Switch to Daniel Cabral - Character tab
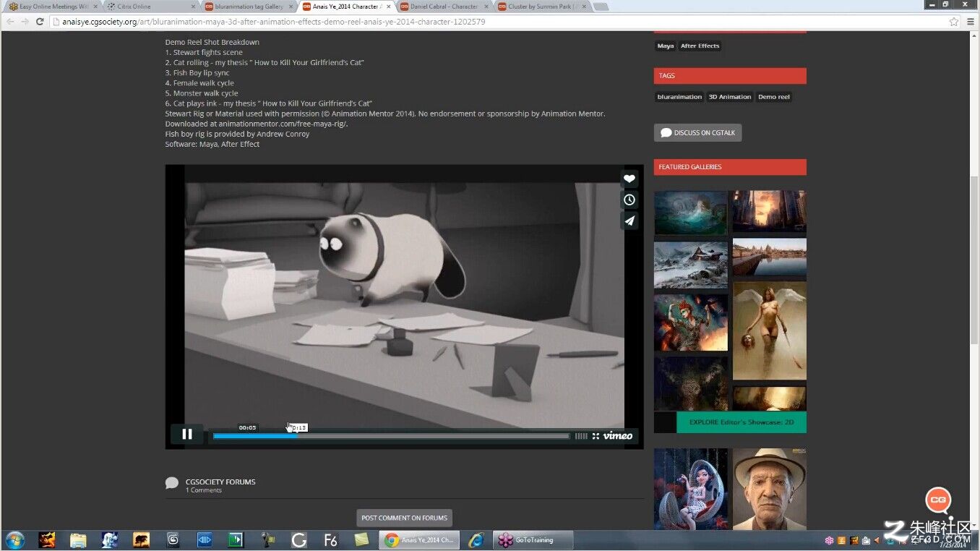 click(x=443, y=7)
